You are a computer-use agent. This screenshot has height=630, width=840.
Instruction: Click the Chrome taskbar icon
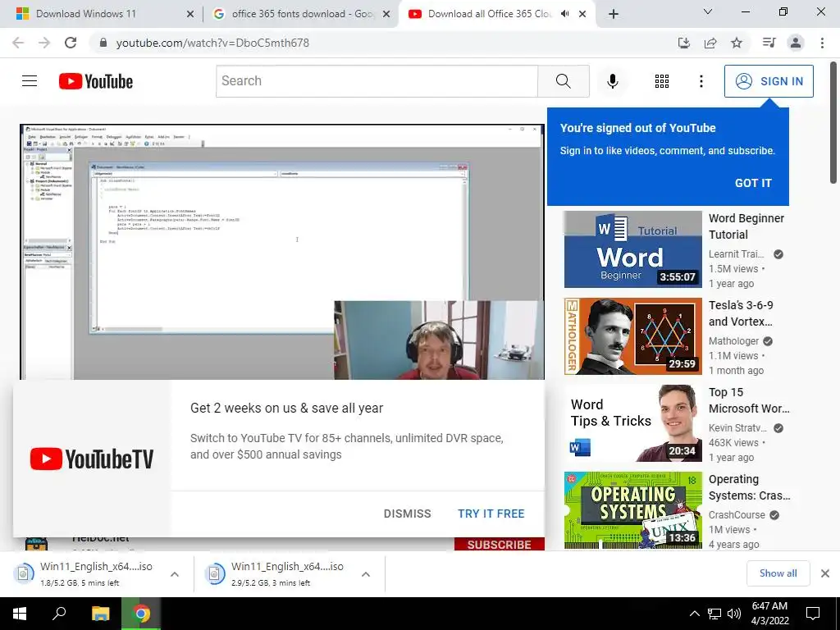[x=141, y=614]
